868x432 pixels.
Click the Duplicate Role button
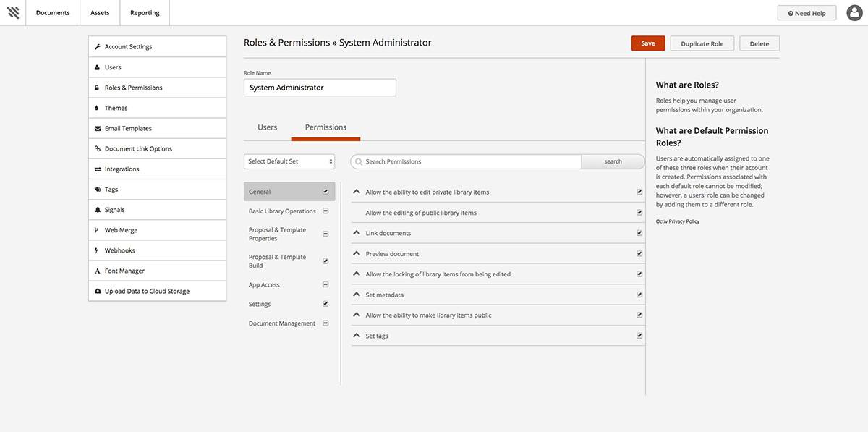(702, 43)
